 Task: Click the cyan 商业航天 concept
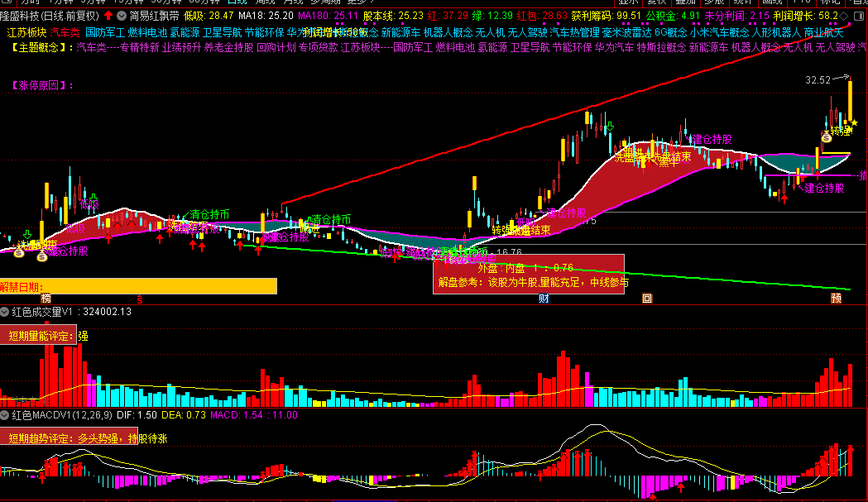(823, 32)
